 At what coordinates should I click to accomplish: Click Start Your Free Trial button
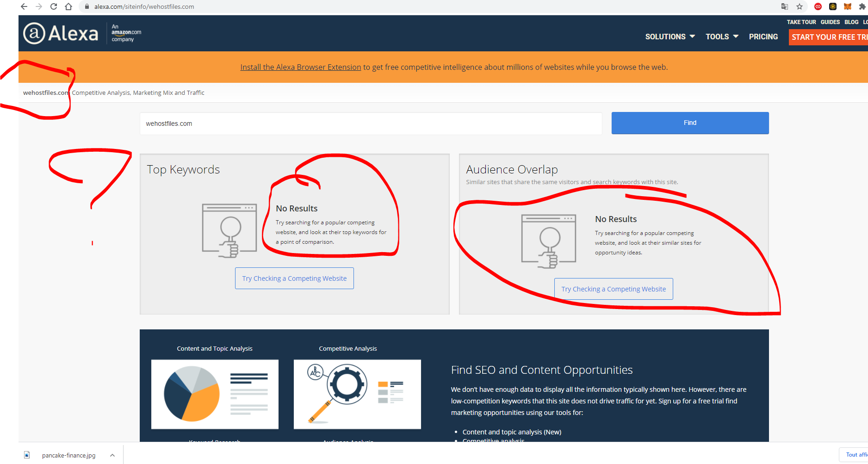tap(828, 37)
